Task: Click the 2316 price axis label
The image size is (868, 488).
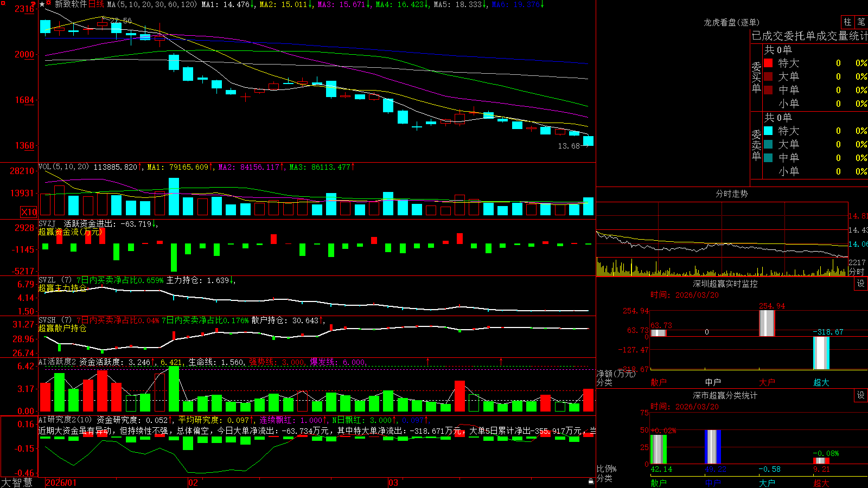Action: point(24,9)
